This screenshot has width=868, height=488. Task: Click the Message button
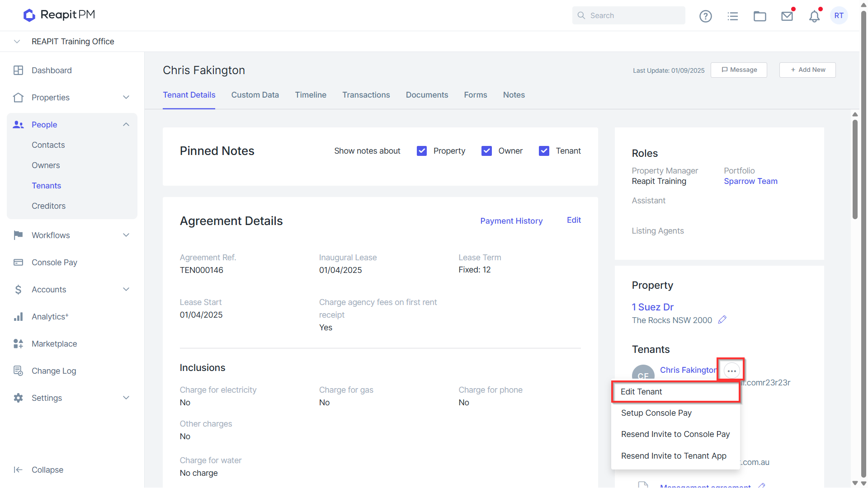pyautogui.click(x=739, y=70)
